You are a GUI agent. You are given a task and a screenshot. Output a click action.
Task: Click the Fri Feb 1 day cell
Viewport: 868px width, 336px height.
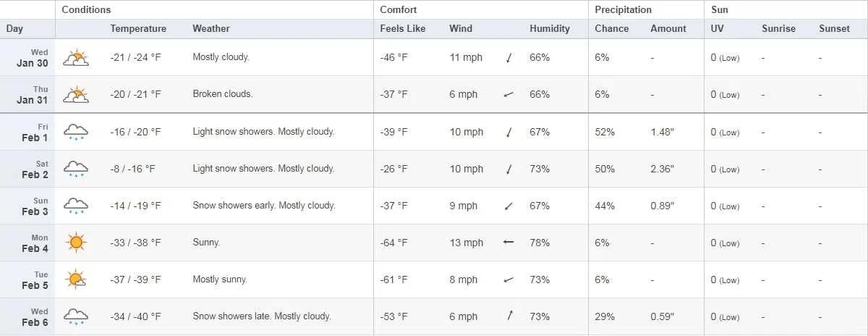(27, 132)
